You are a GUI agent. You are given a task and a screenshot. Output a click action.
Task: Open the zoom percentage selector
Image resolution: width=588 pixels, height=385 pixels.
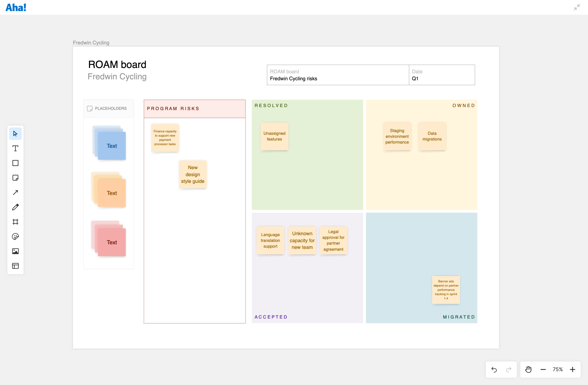click(558, 369)
